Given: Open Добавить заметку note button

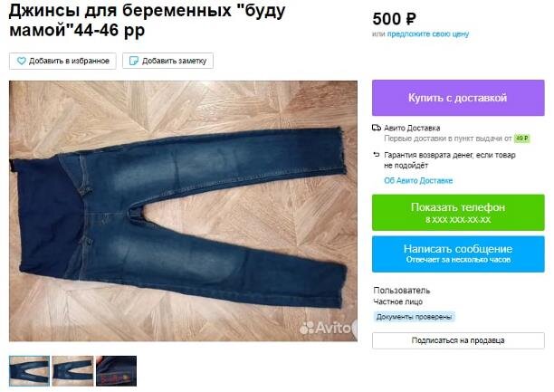Looking at the screenshot, I should point(167,61).
